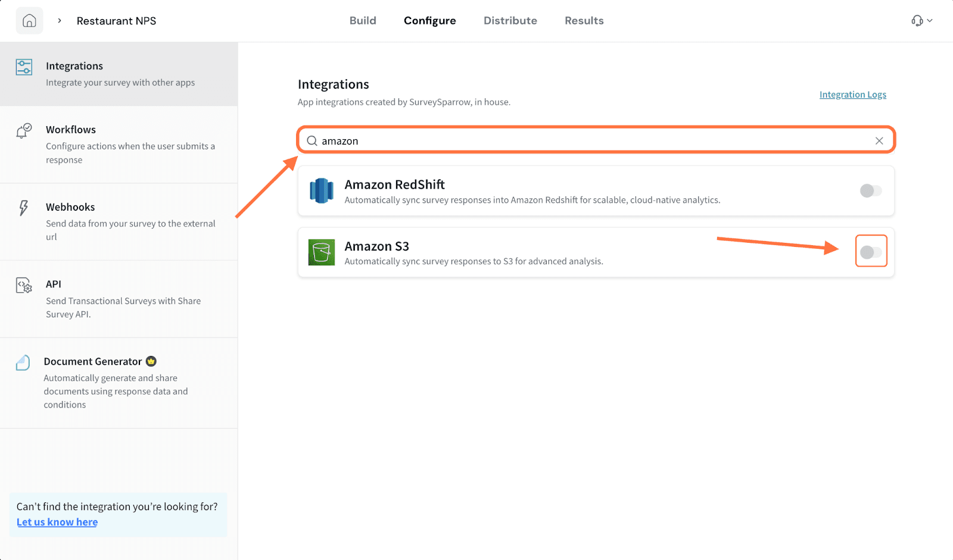
Task: Enable the Amazon S3 integration toggle
Action: tap(871, 252)
